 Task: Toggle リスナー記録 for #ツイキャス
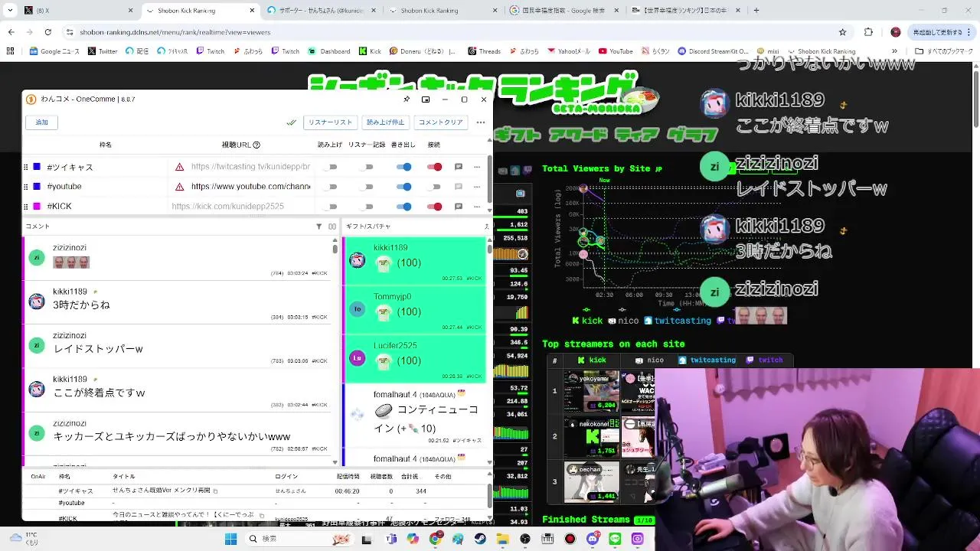point(367,167)
